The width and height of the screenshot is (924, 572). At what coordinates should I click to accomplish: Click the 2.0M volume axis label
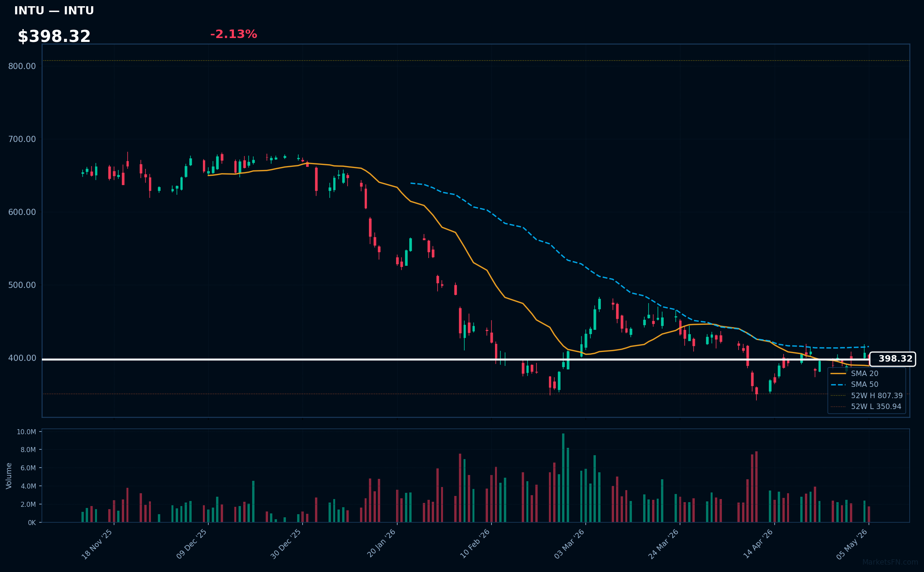28,504
